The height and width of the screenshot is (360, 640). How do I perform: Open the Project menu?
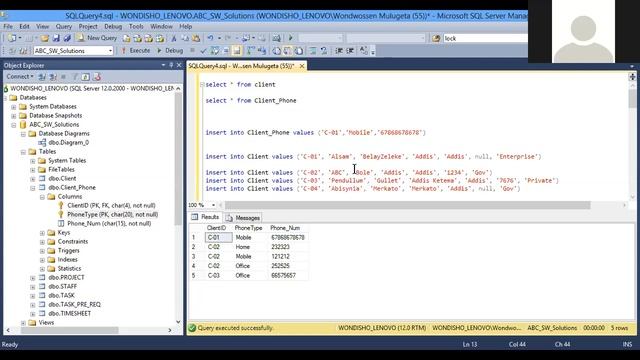[88, 26]
